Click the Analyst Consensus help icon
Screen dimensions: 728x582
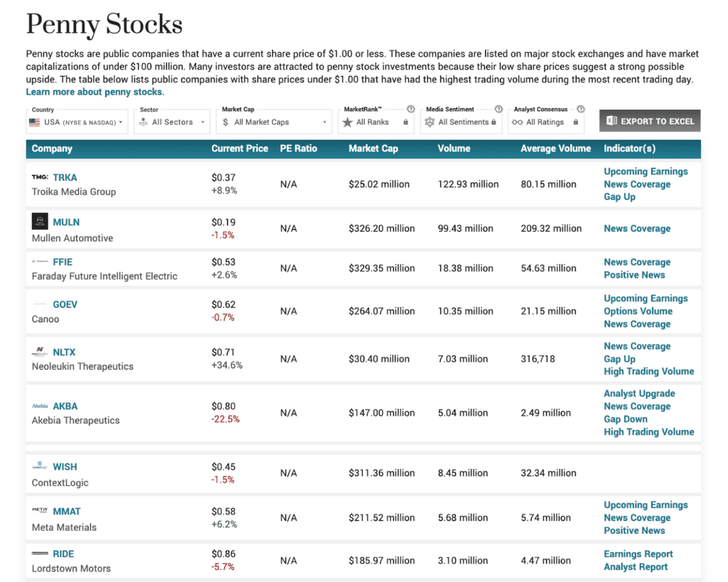point(581,110)
